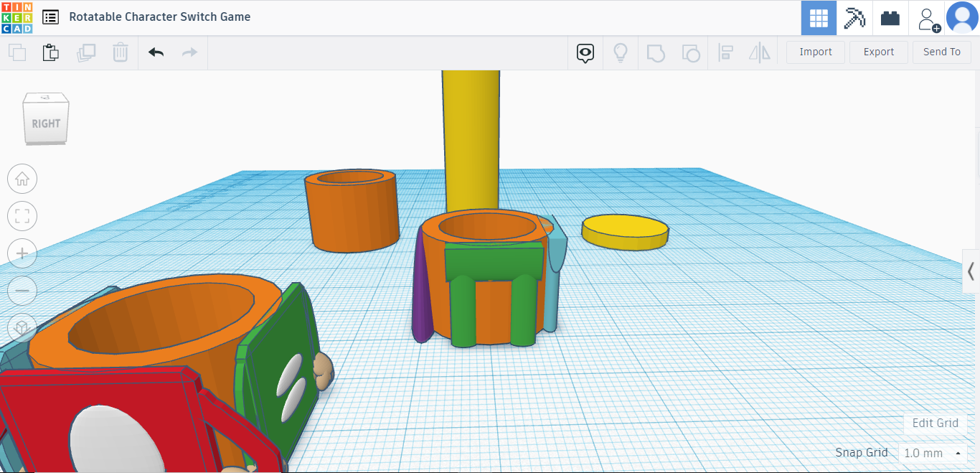
Task: Click the Send To button
Action: click(942, 52)
